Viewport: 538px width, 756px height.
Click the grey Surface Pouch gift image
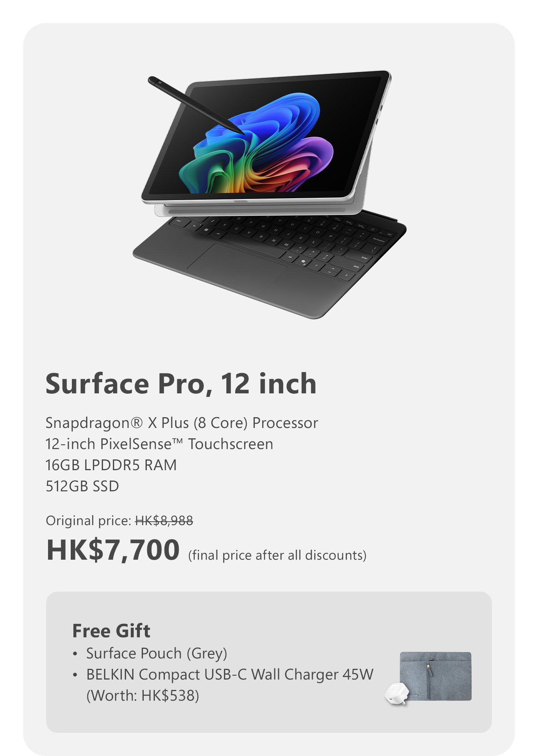(436, 676)
